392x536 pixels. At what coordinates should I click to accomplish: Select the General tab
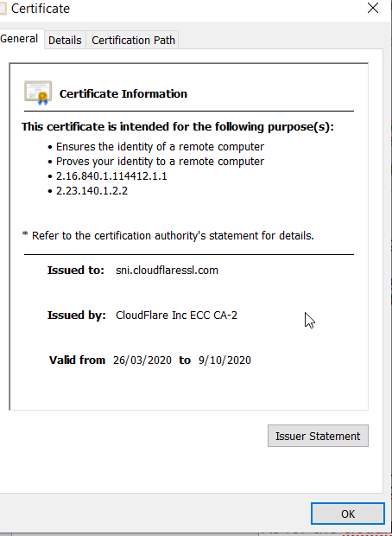coord(20,39)
